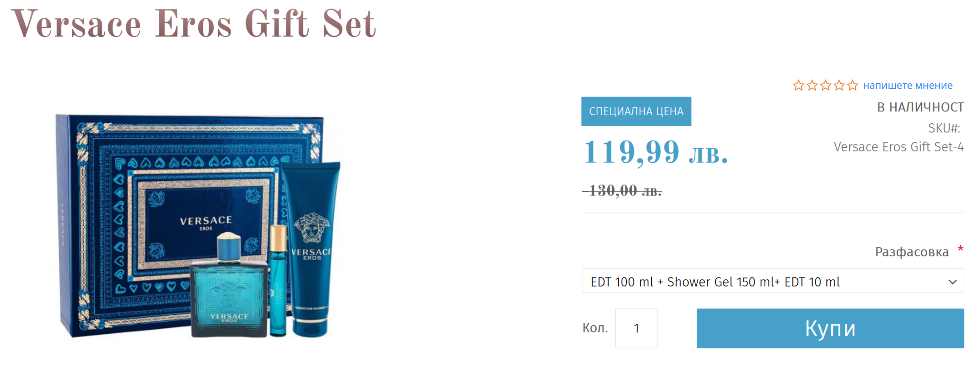The width and height of the screenshot is (980, 374).
Task: Click the Versace Eros Gift Set heading
Action: coord(194,24)
